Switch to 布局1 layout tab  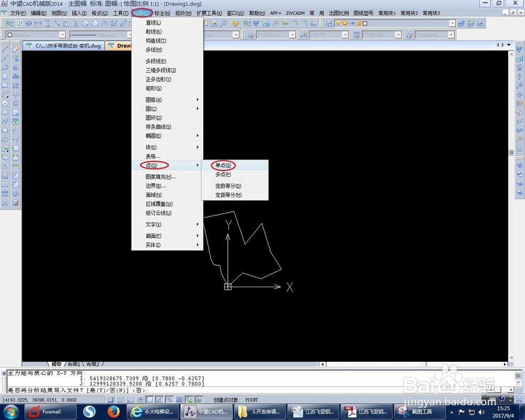tap(73, 364)
